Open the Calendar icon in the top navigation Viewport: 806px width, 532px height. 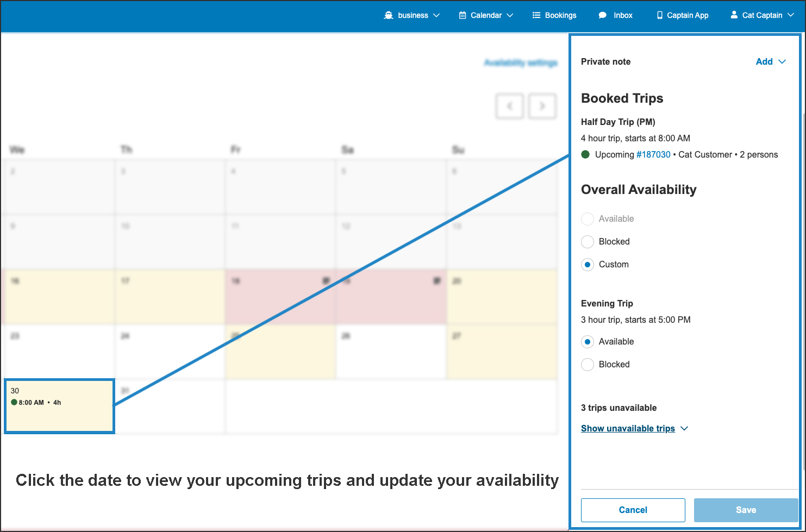click(463, 15)
